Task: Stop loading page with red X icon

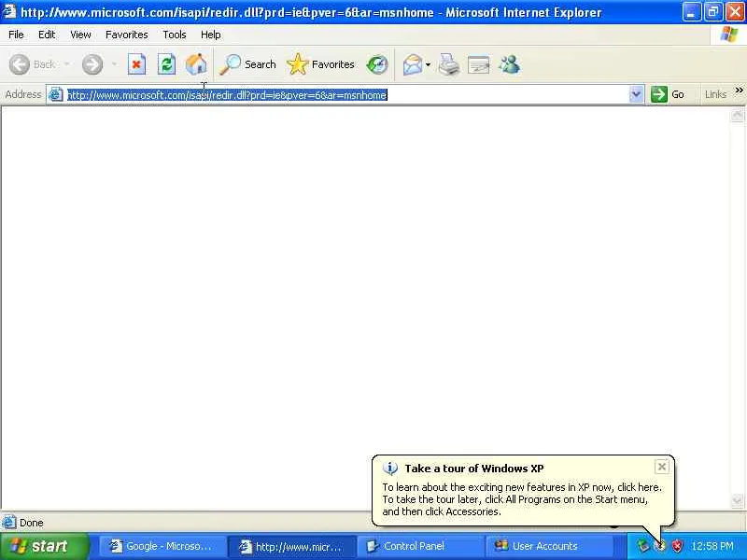Action: pos(136,64)
